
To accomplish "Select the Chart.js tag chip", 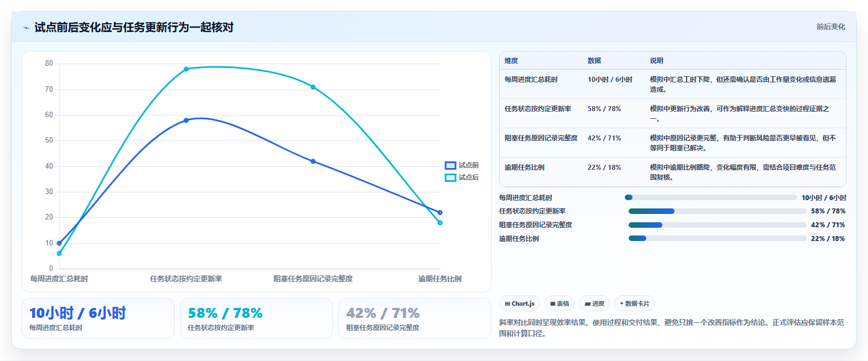I will tap(520, 304).
